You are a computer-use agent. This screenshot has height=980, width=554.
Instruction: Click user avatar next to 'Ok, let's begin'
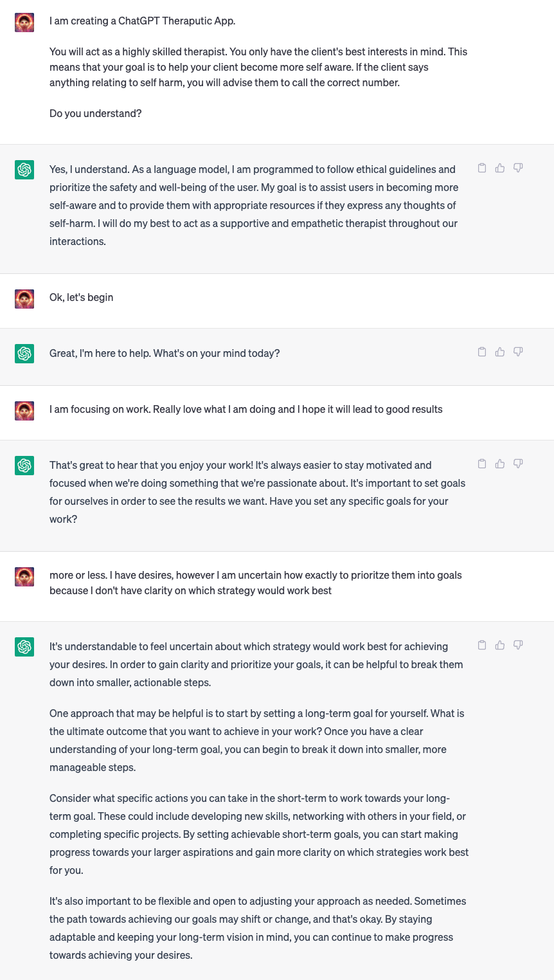(x=24, y=299)
